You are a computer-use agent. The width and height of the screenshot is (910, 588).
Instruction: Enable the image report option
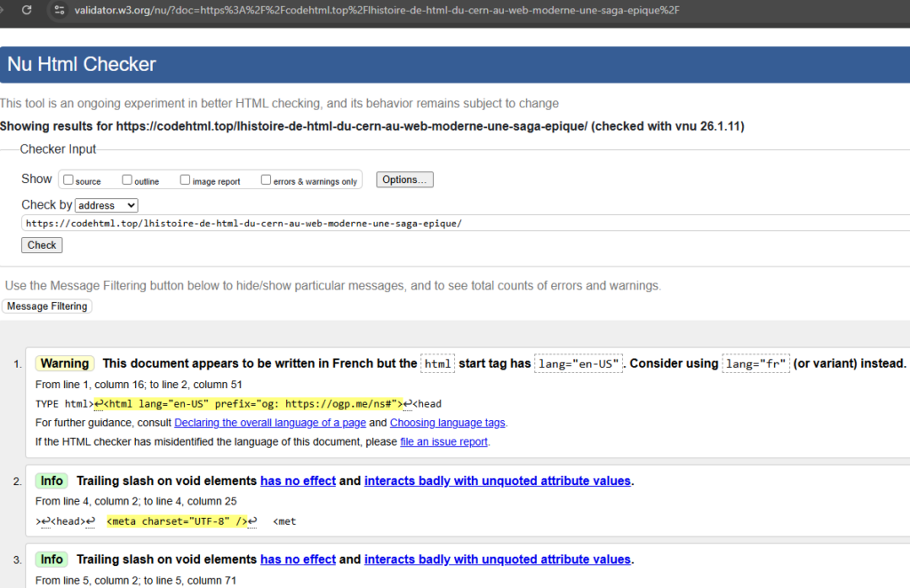tap(185, 179)
